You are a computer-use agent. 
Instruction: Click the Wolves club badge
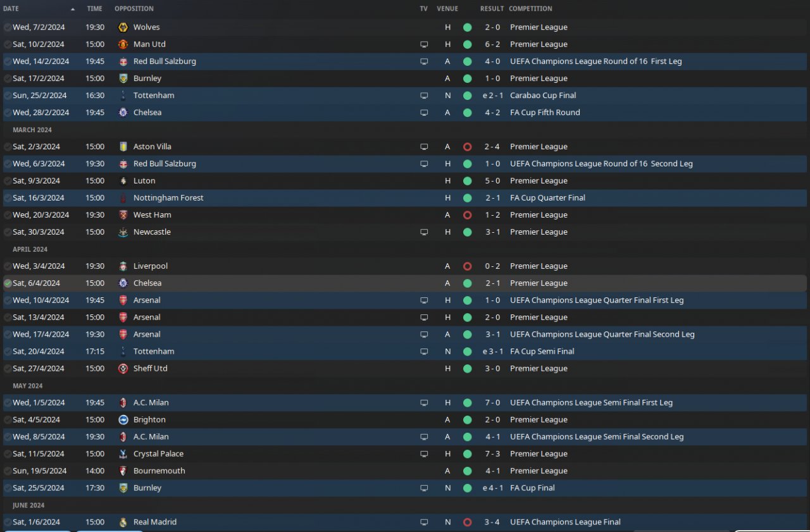tap(123, 27)
